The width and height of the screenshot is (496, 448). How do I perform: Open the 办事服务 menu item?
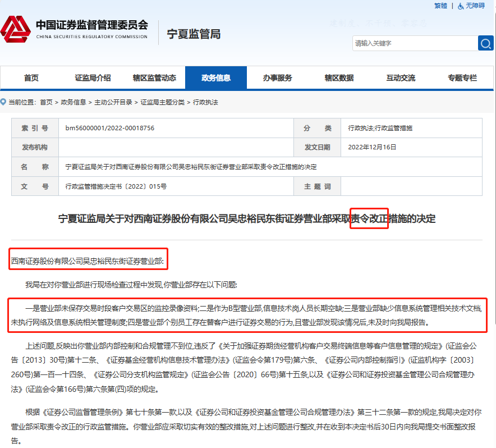[277, 78]
